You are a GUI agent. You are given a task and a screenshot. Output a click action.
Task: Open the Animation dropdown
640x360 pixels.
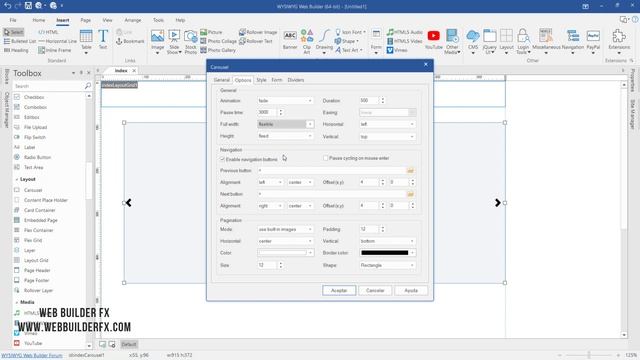coord(285,100)
